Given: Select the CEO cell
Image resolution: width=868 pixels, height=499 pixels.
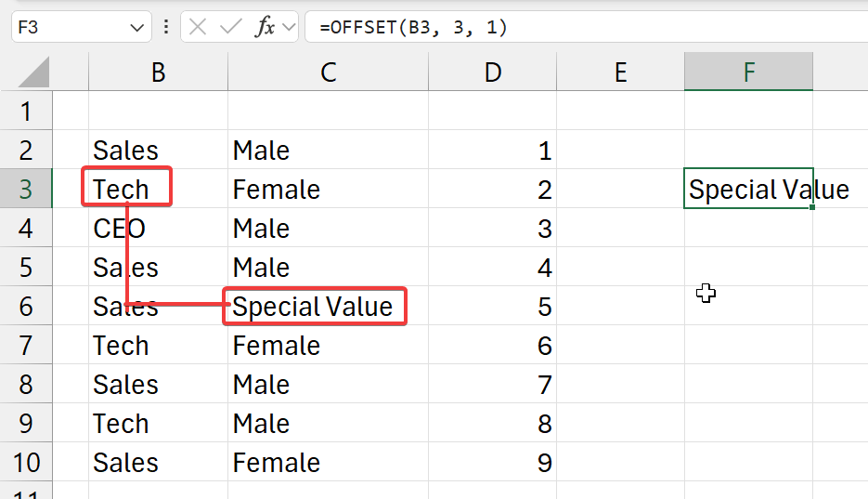Looking at the screenshot, I should click(121, 229).
